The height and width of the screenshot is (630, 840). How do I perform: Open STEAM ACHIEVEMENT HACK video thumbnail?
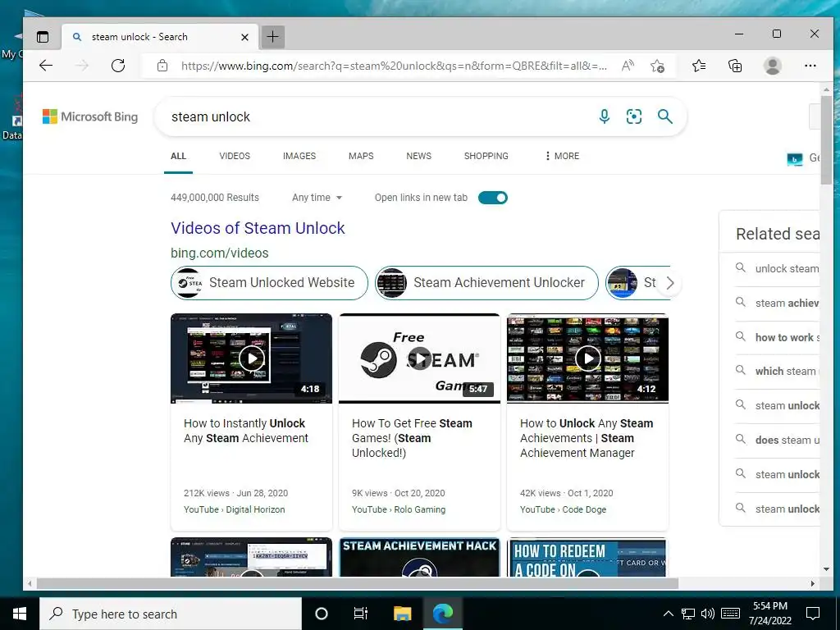coord(419,557)
